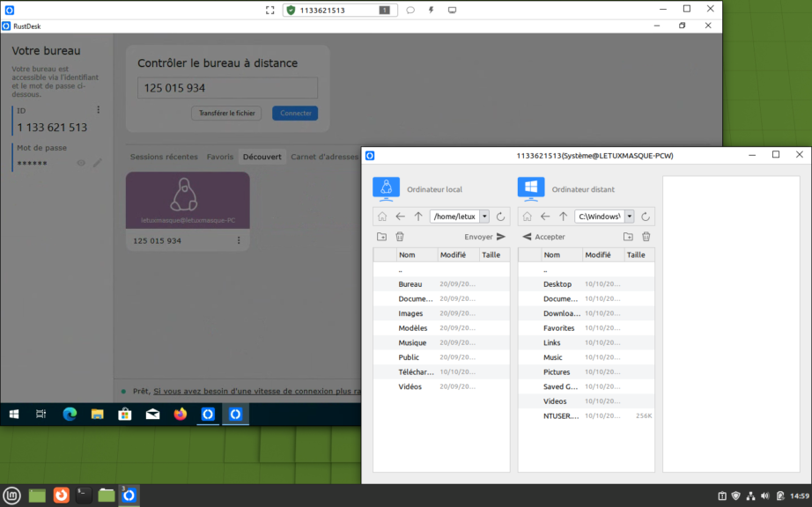Open the /home/letux path dropdown

pyautogui.click(x=484, y=216)
